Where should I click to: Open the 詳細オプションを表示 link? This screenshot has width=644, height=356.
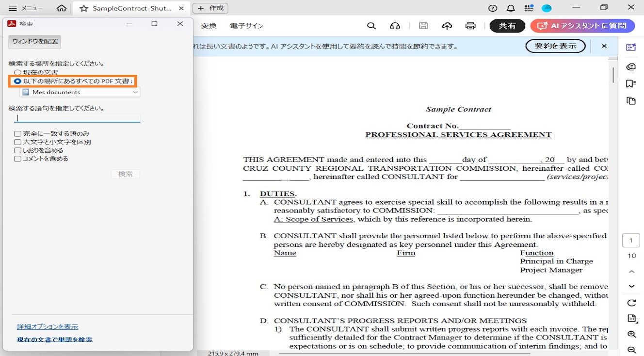[48, 327]
